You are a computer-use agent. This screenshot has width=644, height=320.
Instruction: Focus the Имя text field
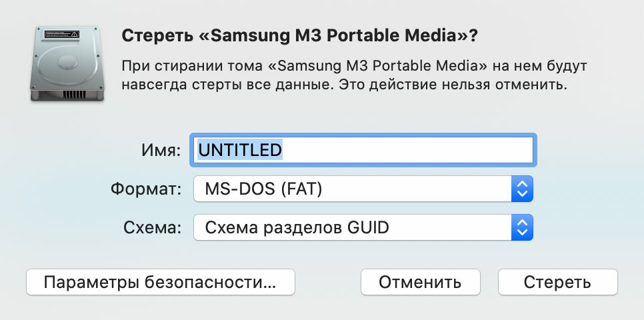point(363,150)
